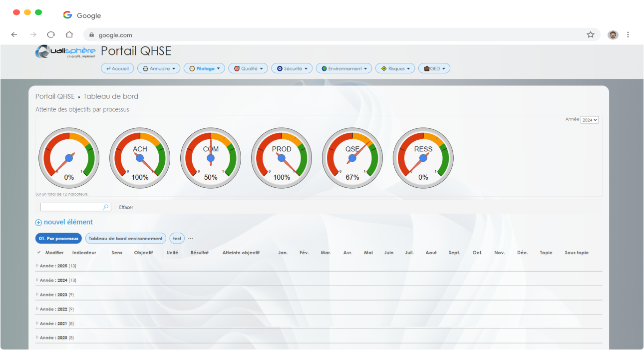Expand the Année : 2025 group
The height and width of the screenshot is (350, 644).
click(37, 266)
